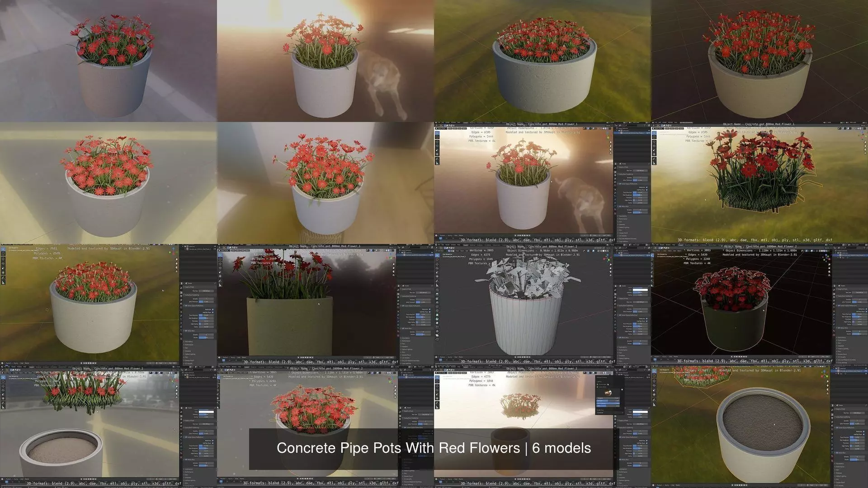
Task: Open the untextured wireframe pot screenshot
Action: [542, 305]
